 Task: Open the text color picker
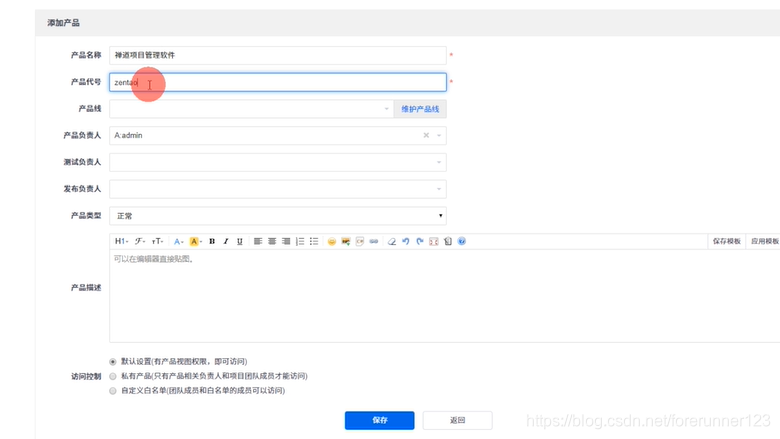(178, 241)
